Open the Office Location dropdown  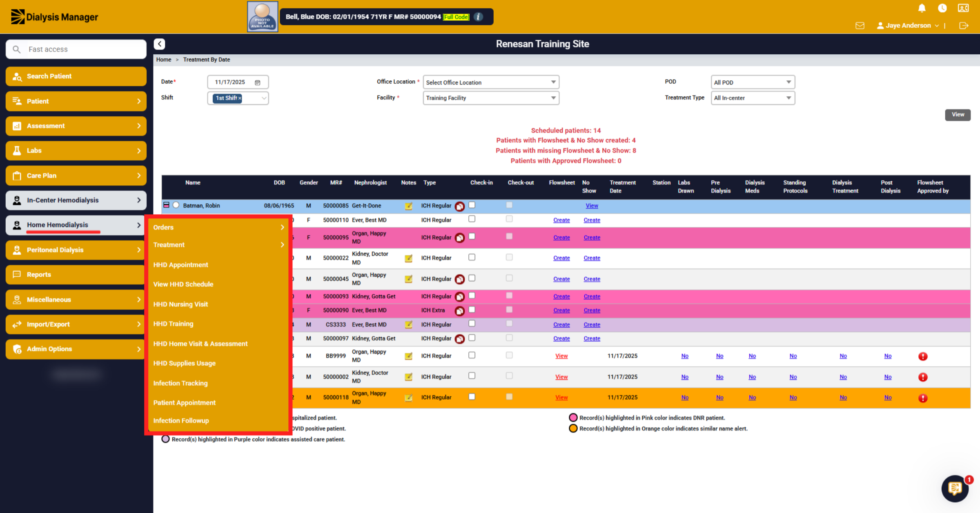[x=491, y=82]
